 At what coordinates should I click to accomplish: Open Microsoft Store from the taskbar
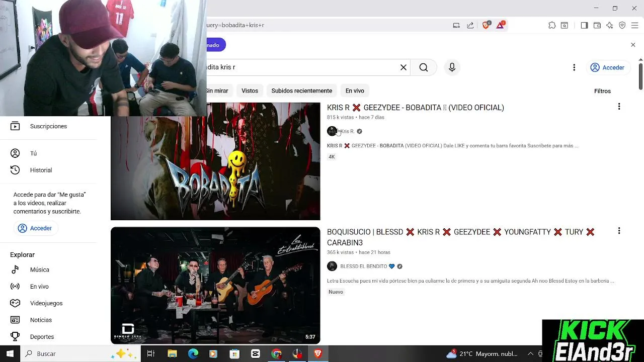pos(234,353)
